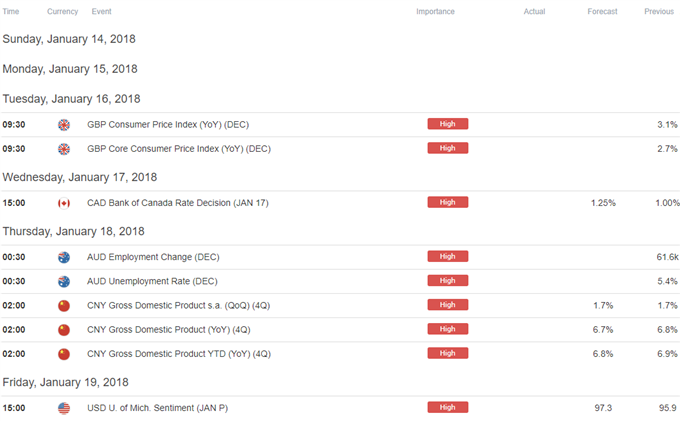Click the 1.25% forecast for Bank of Canada
This screenshot has height=421, width=680.
tap(603, 203)
